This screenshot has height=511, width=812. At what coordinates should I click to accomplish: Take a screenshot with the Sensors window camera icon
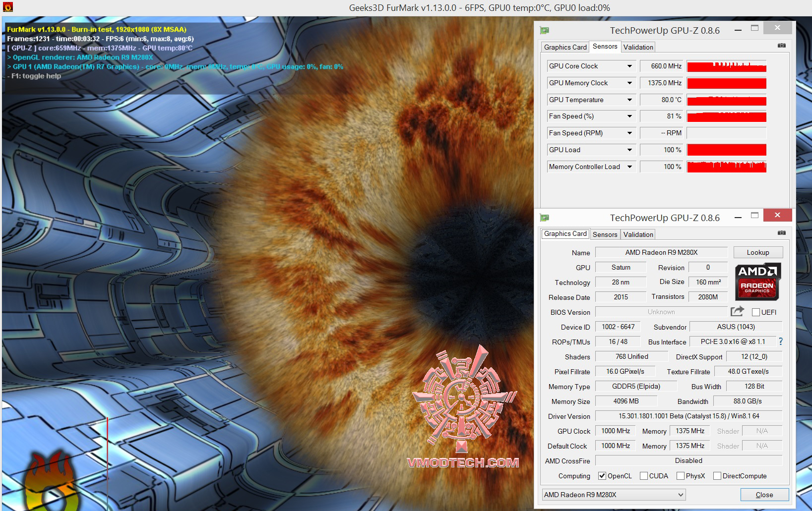pyautogui.click(x=782, y=46)
